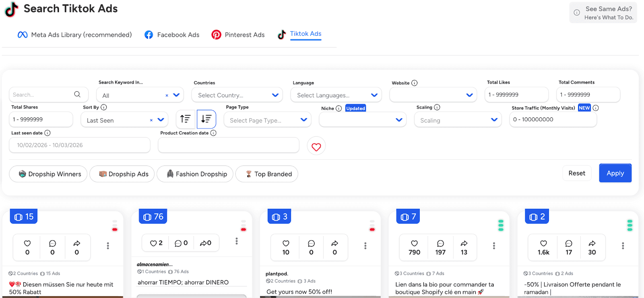Open the Select Country dropdown
Screen dimensions: 644x298
pos(237,95)
